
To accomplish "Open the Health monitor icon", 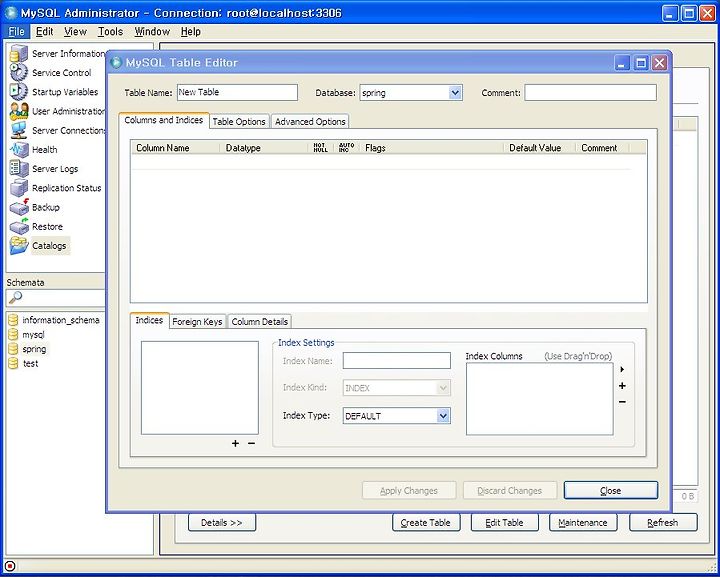I will point(19,150).
